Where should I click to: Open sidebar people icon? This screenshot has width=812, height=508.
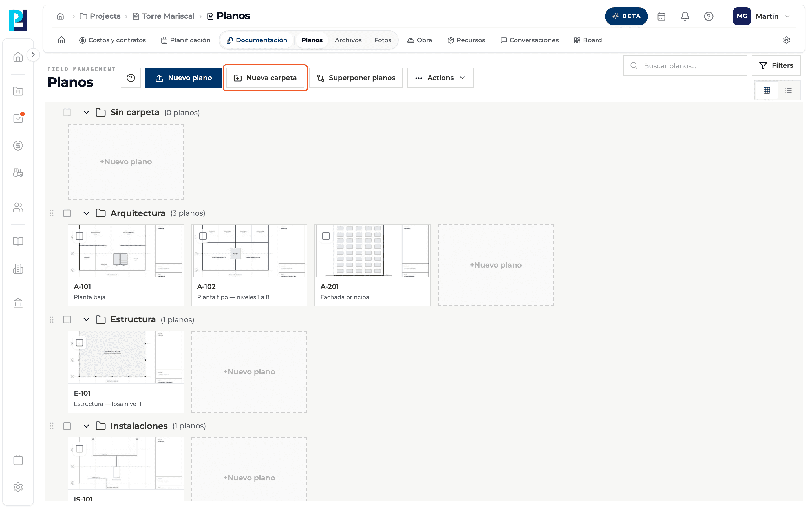click(x=18, y=207)
